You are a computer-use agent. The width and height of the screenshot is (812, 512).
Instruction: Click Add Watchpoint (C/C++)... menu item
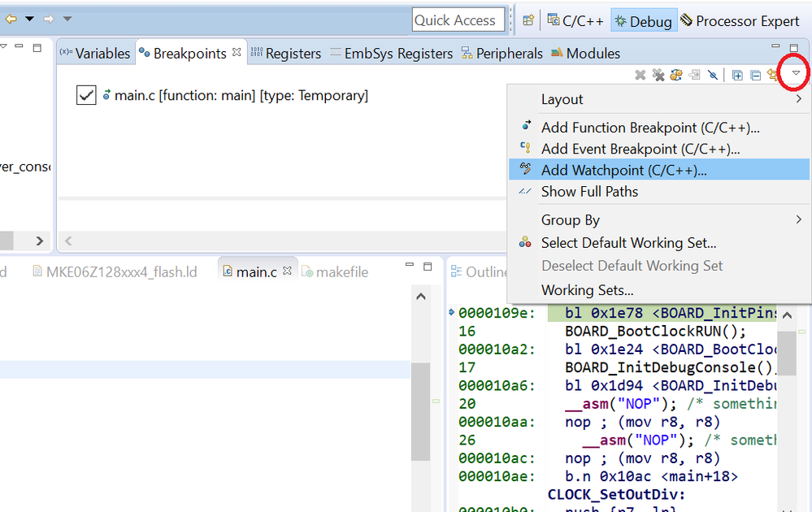(x=658, y=170)
